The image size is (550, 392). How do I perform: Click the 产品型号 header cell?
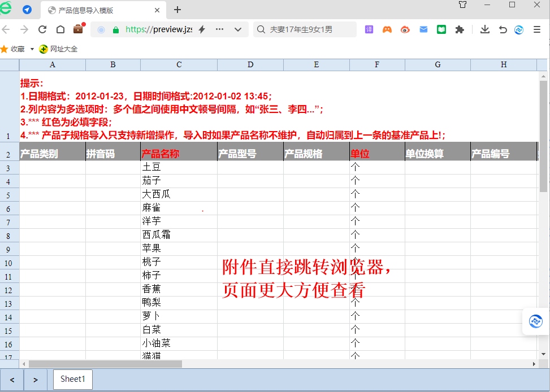pos(250,151)
